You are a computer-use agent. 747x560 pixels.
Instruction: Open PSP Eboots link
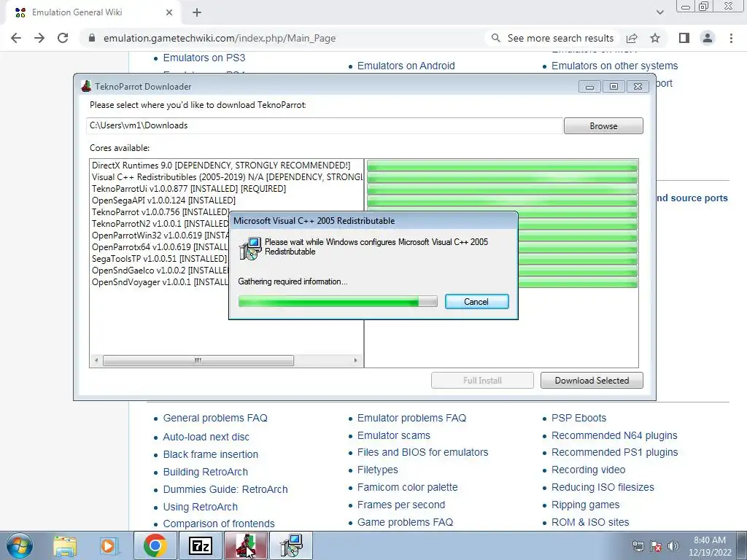click(x=578, y=418)
